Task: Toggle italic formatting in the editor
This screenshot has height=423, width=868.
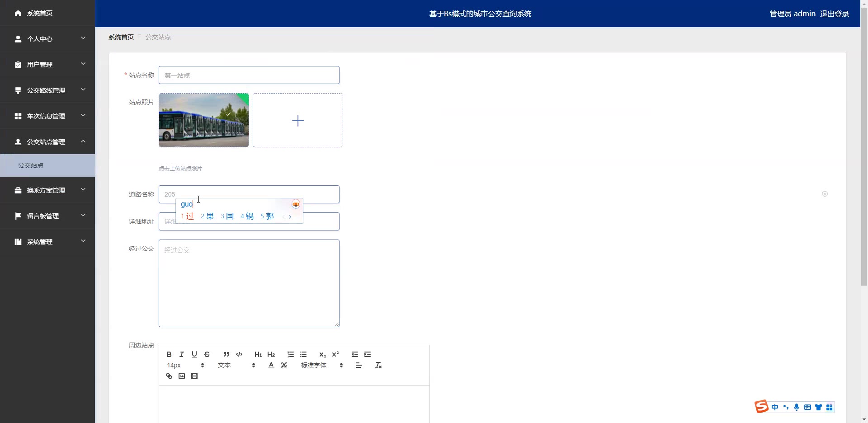Action: (181, 354)
